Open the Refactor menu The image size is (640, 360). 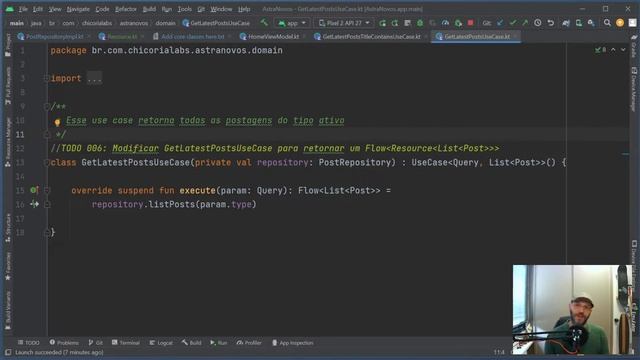[x=126, y=9]
